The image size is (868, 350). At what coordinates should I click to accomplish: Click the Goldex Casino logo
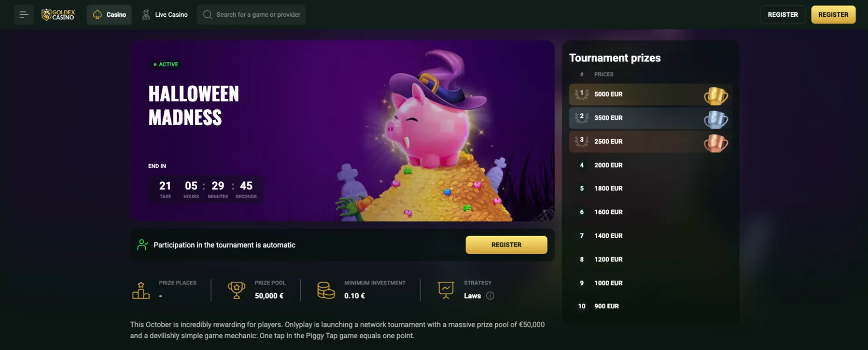[x=58, y=14]
